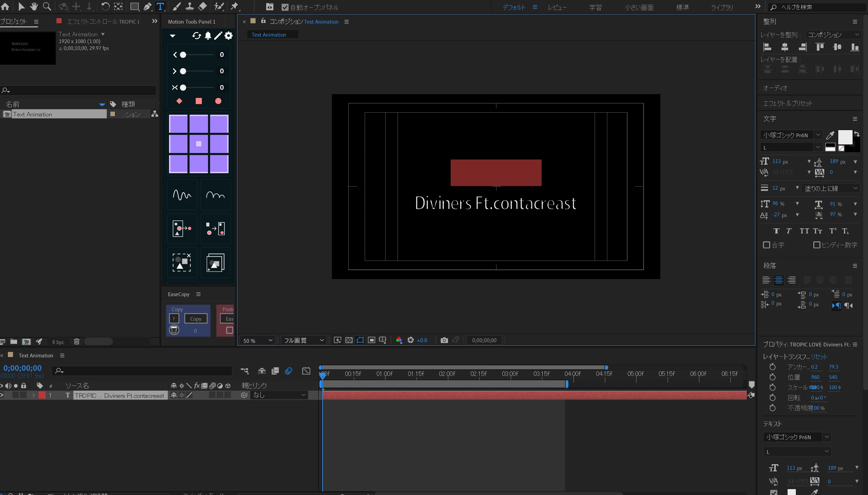The image size is (868, 495).
Task: Switch to the 学習 workspace tab
Action: (595, 7)
